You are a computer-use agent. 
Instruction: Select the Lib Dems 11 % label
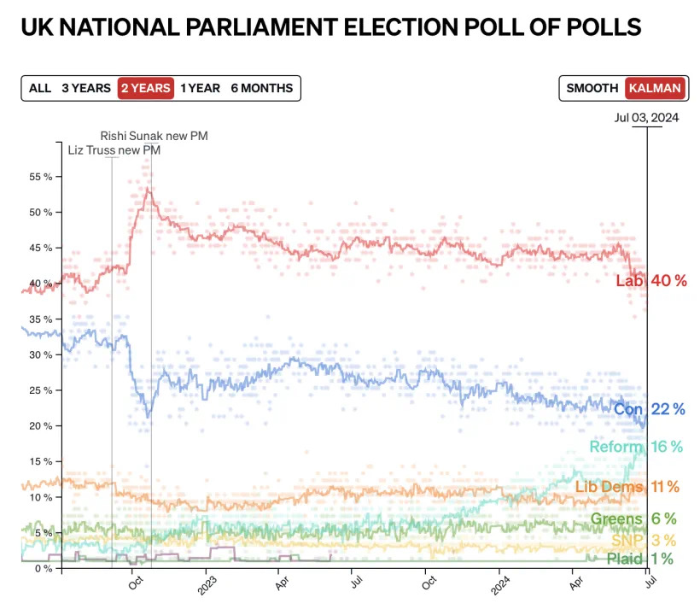(627, 487)
